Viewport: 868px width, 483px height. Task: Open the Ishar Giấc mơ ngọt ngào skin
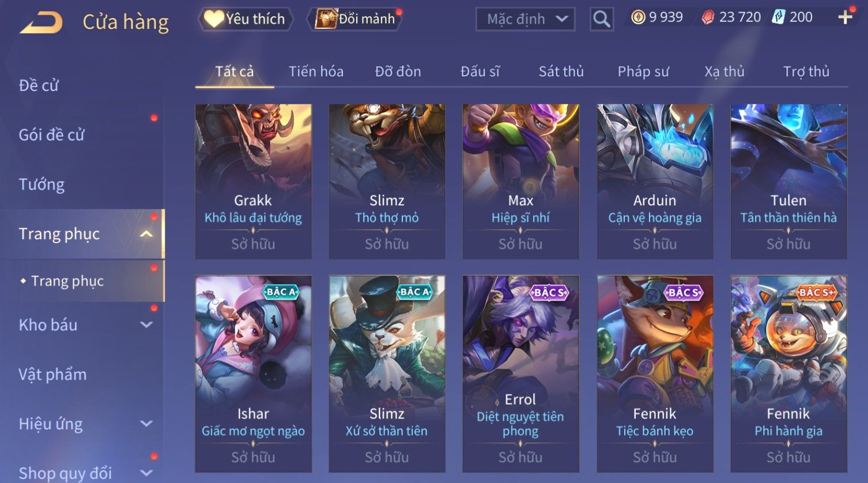(x=253, y=373)
